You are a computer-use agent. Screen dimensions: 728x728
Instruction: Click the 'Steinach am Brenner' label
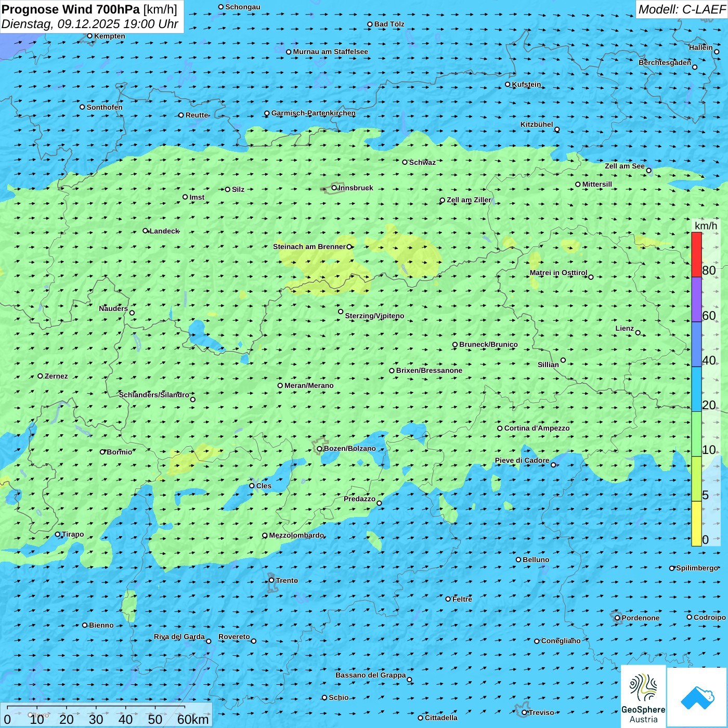click(x=309, y=247)
